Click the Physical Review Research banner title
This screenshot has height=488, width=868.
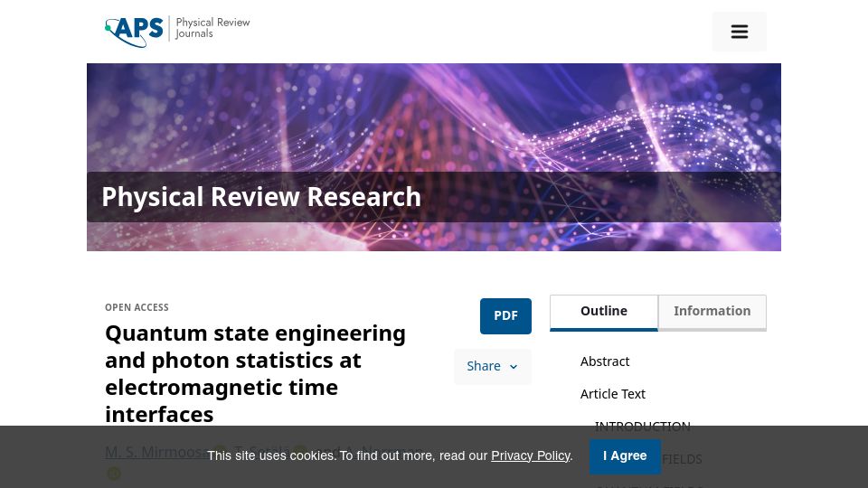pyautogui.click(x=261, y=197)
